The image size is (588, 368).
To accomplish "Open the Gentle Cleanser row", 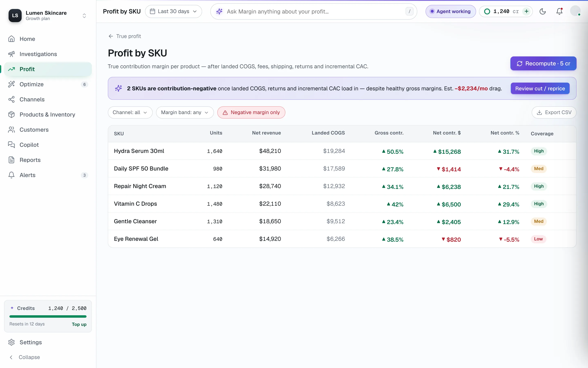I will [342, 221].
